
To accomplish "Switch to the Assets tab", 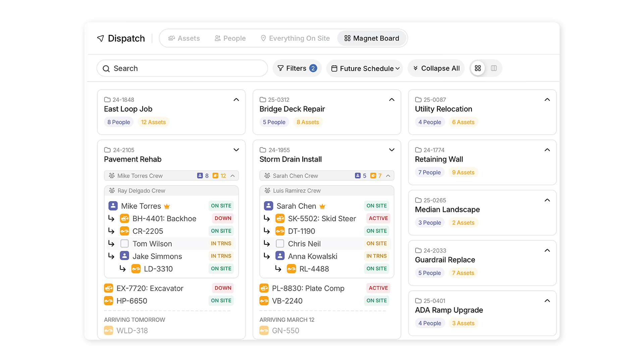I will click(184, 38).
